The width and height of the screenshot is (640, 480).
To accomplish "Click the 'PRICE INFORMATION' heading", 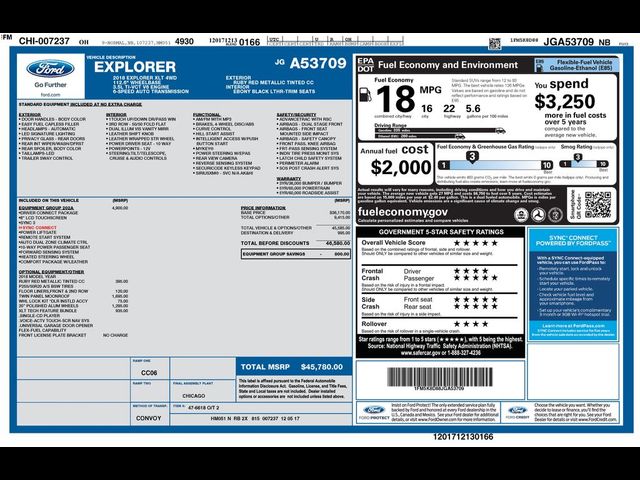I will pyautogui.click(x=263, y=208).
